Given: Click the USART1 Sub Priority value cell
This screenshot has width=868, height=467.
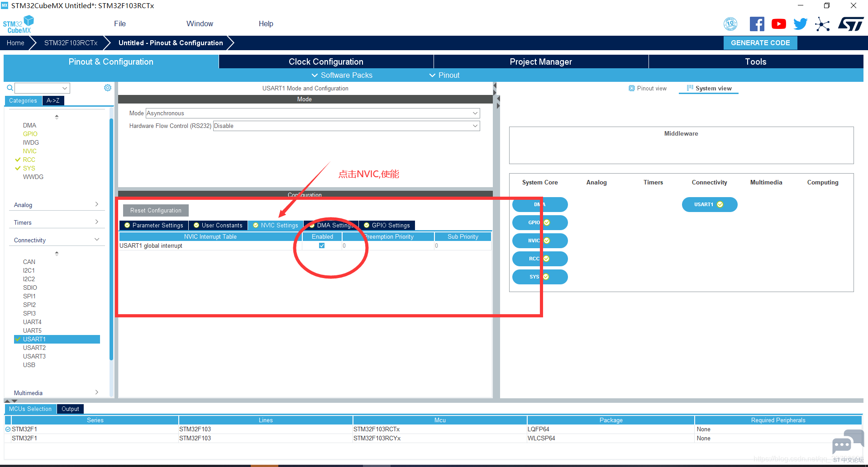Looking at the screenshot, I should coord(463,245).
